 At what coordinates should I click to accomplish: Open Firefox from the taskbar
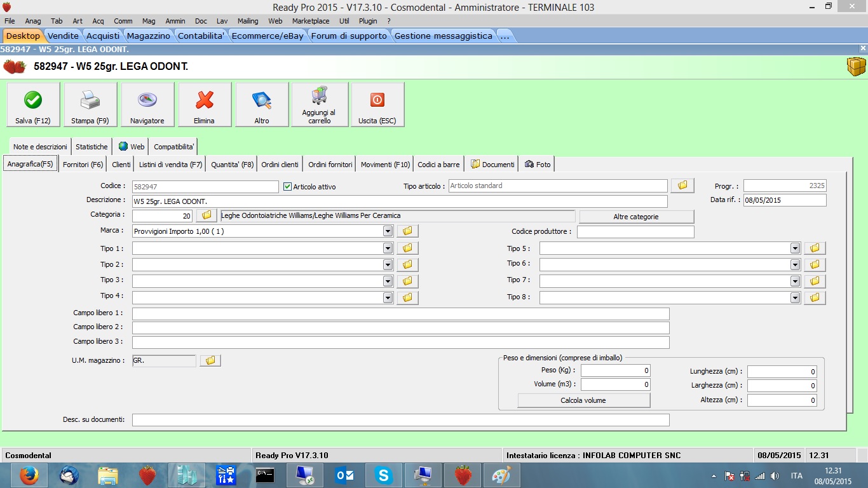[29, 475]
